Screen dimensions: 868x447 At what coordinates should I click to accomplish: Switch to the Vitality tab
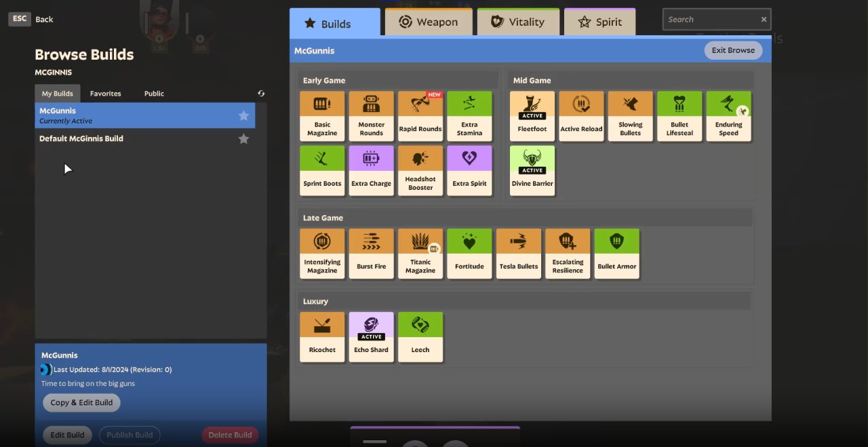[x=518, y=22]
